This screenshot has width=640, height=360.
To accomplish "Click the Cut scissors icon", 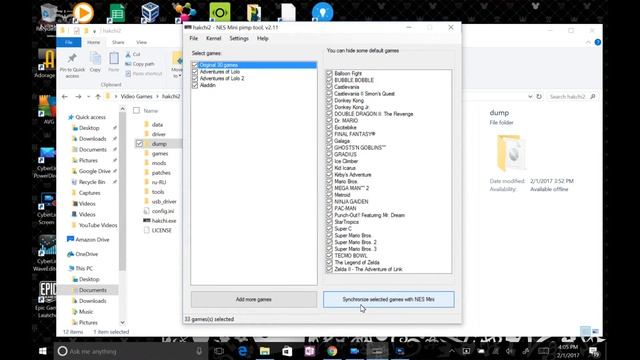I will pos(129,54).
